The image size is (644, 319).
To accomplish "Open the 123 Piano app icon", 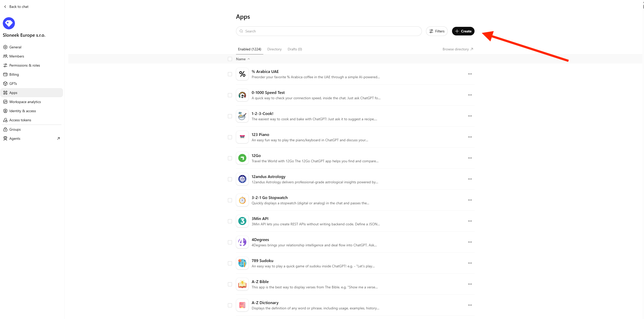I will [x=242, y=137].
